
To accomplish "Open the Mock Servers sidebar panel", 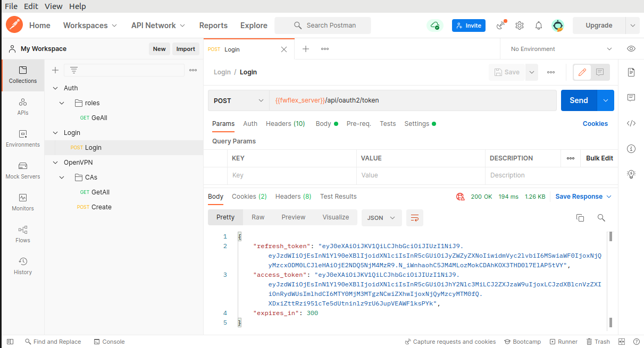I will click(23, 171).
